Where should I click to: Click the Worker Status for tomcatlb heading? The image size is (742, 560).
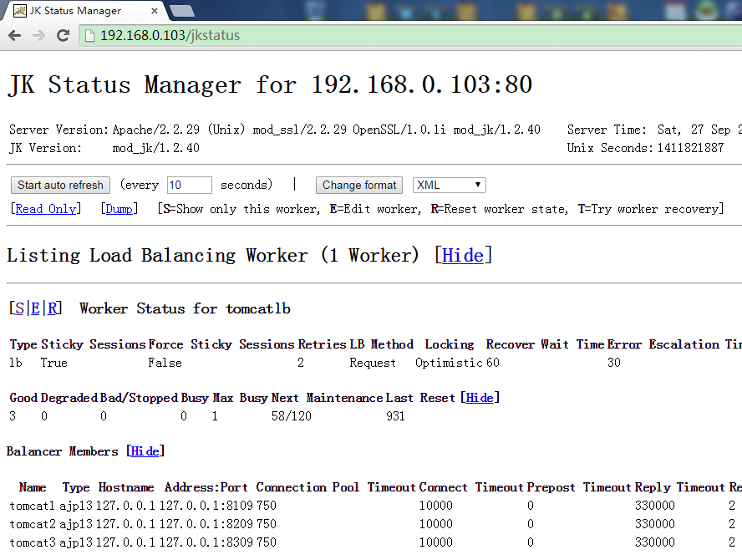pyautogui.click(x=185, y=308)
